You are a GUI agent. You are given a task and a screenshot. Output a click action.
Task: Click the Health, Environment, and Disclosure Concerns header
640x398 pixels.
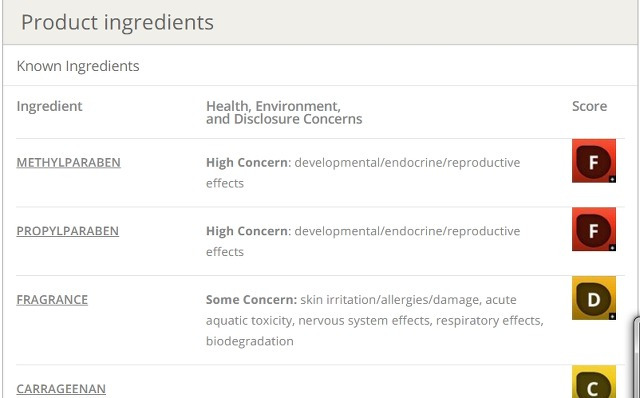coord(284,112)
